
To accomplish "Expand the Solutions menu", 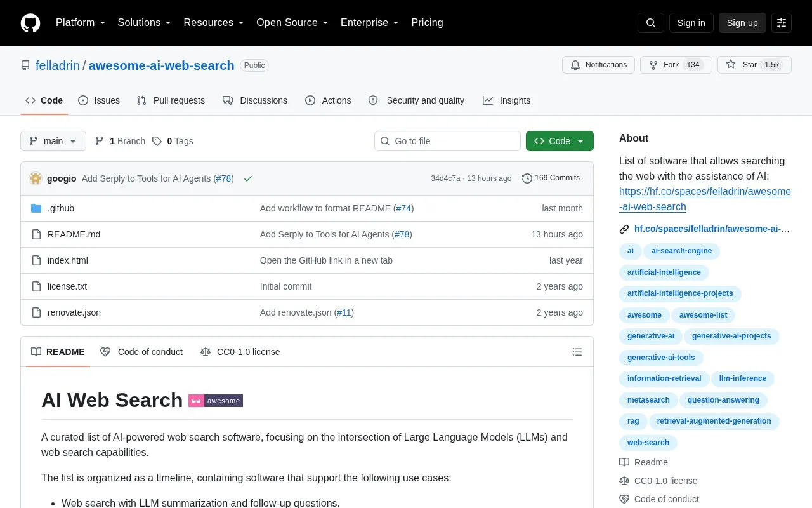I will (145, 23).
